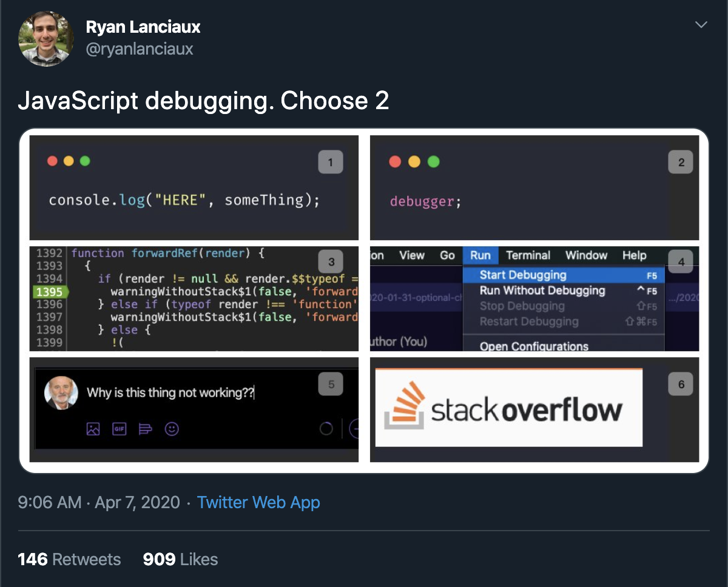
Task: Click the orange Stack Overflow logo icon
Action: pos(405,405)
